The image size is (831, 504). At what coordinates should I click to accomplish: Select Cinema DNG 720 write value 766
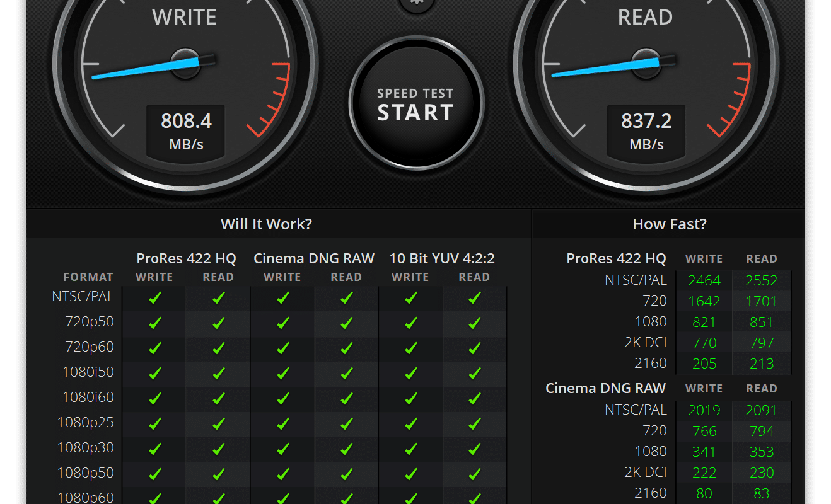click(704, 431)
